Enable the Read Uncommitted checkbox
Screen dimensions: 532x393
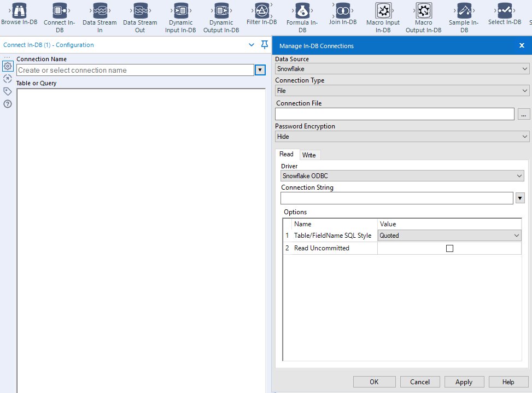[x=449, y=249]
